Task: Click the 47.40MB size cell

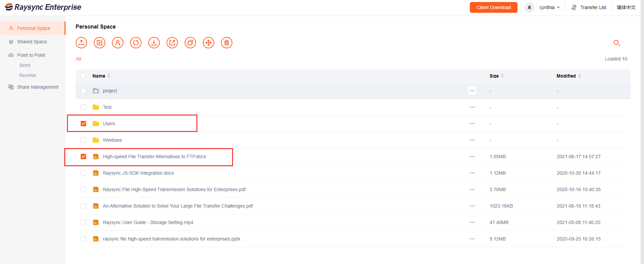Action: click(499, 222)
